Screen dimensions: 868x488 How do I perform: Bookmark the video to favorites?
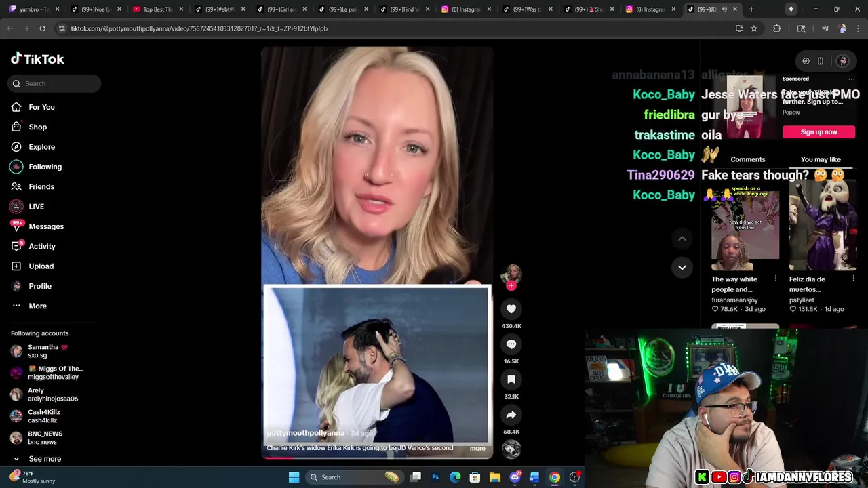click(511, 380)
